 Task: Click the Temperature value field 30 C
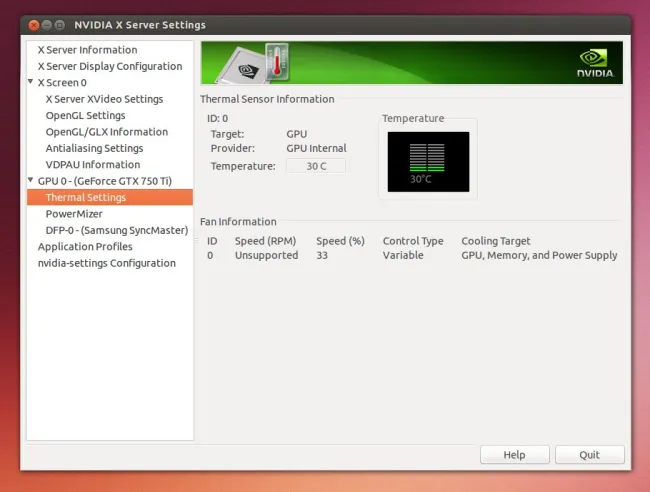click(x=316, y=166)
